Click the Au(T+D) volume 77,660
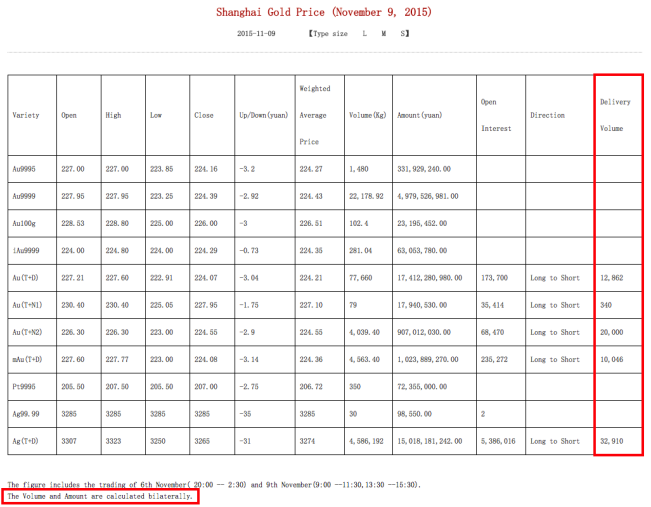The image size is (651, 507). [360, 278]
